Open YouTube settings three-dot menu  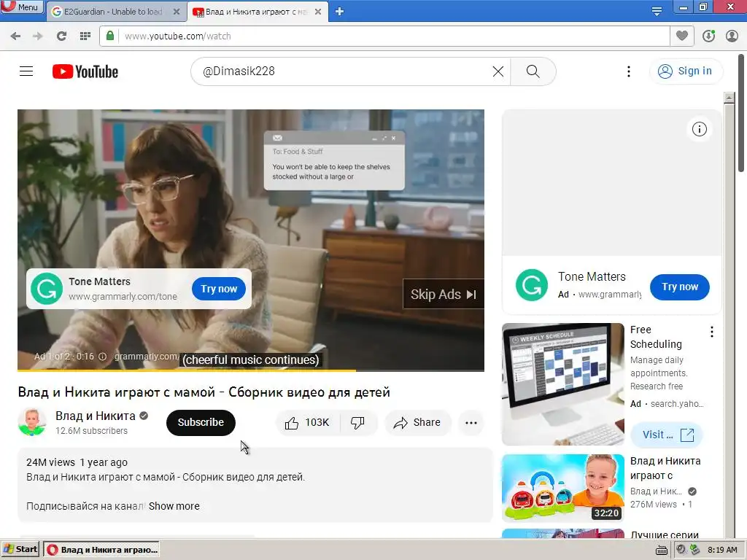click(628, 71)
